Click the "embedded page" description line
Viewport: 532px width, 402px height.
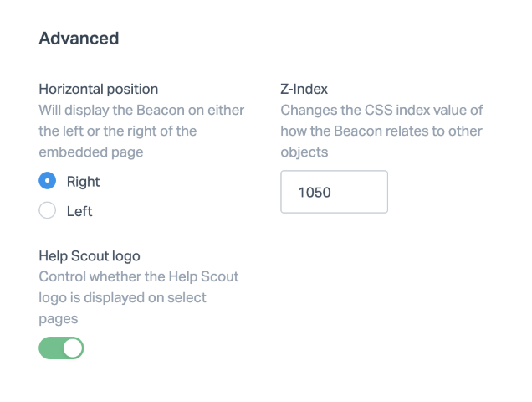(x=90, y=152)
